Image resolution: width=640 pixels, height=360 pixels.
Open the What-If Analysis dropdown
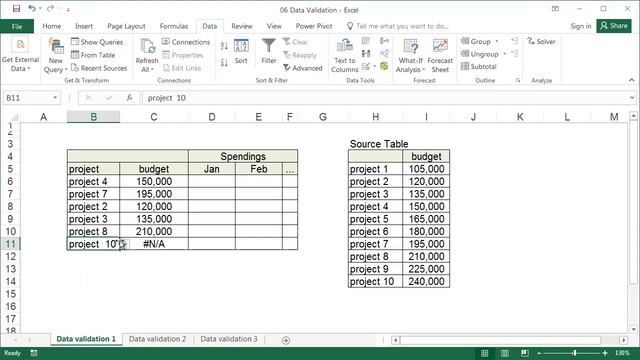point(410,55)
